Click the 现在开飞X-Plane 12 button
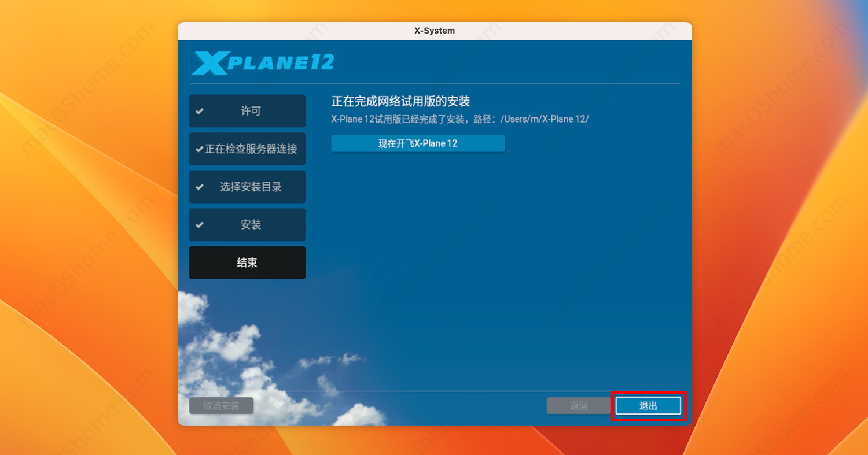The width and height of the screenshot is (868, 455). (418, 143)
